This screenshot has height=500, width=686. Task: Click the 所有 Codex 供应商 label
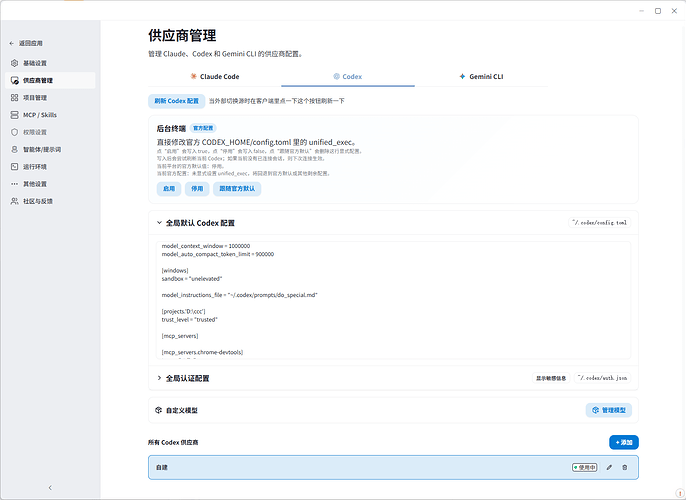(173, 442)
